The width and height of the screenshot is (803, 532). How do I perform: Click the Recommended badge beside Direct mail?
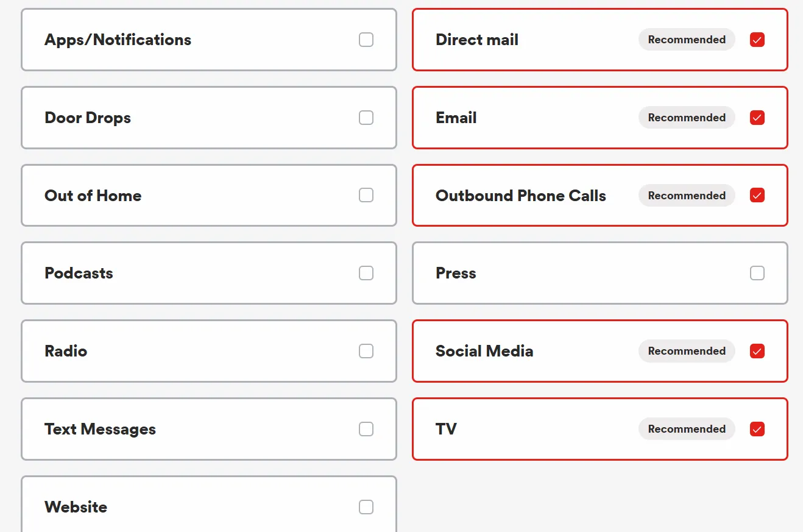pyautogui.click(x=687, y=40)
